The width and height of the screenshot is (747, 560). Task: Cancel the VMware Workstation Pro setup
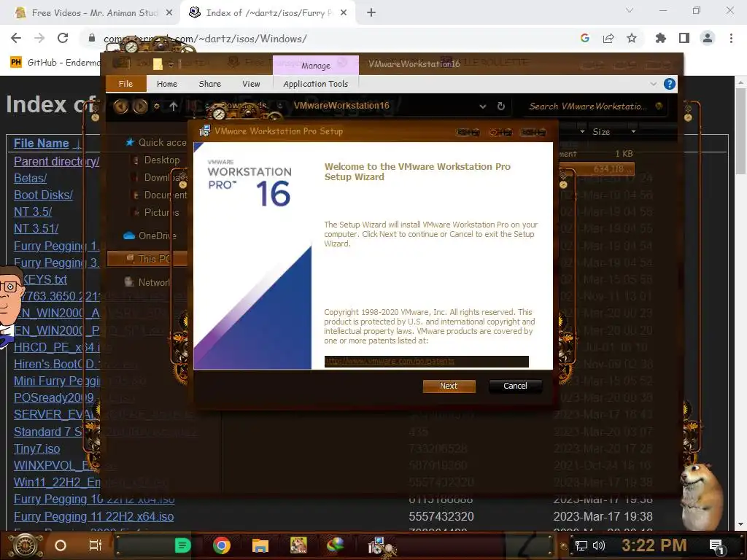point(515,386)
